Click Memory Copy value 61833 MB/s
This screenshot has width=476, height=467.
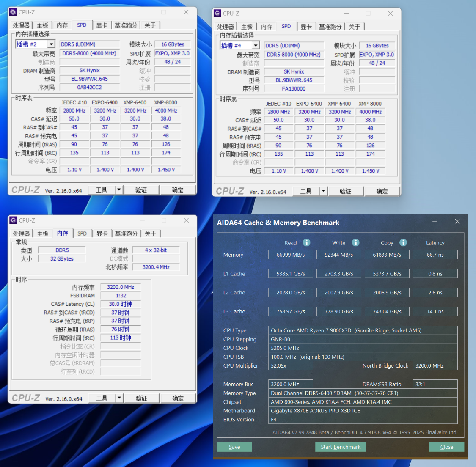387,255
